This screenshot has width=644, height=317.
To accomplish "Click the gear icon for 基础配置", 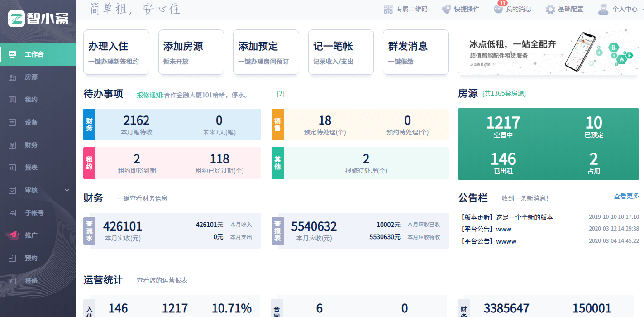I will (550, 9).
